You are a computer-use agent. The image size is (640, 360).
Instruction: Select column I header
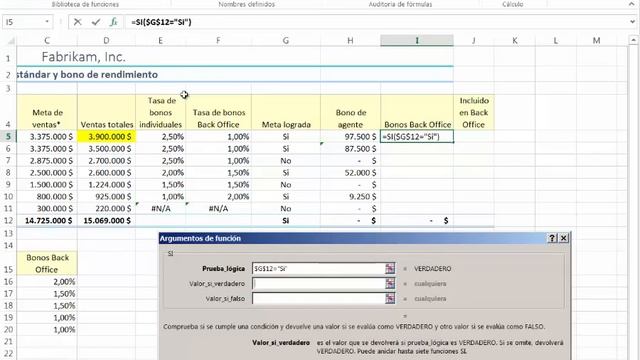tap(417, 40)
